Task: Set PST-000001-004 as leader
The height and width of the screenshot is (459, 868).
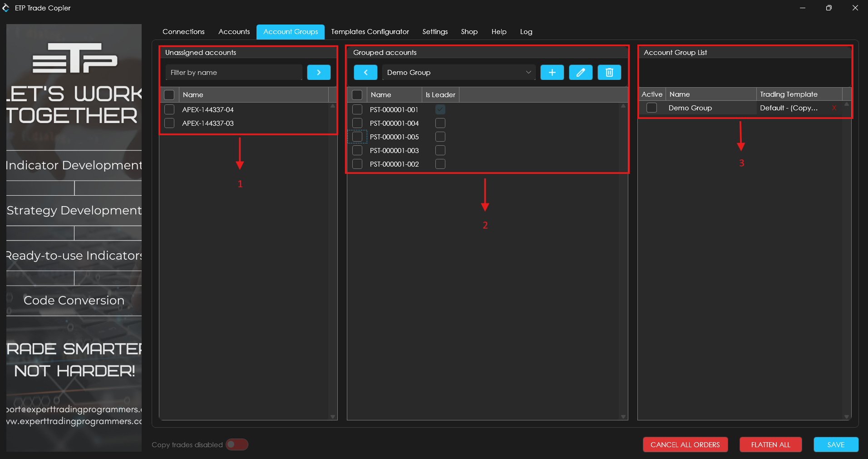Action: tap(440, 123)
